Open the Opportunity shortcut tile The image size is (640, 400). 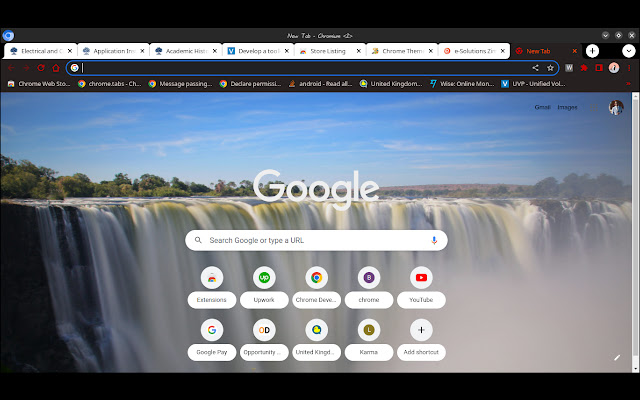click(x=264, y=340)
